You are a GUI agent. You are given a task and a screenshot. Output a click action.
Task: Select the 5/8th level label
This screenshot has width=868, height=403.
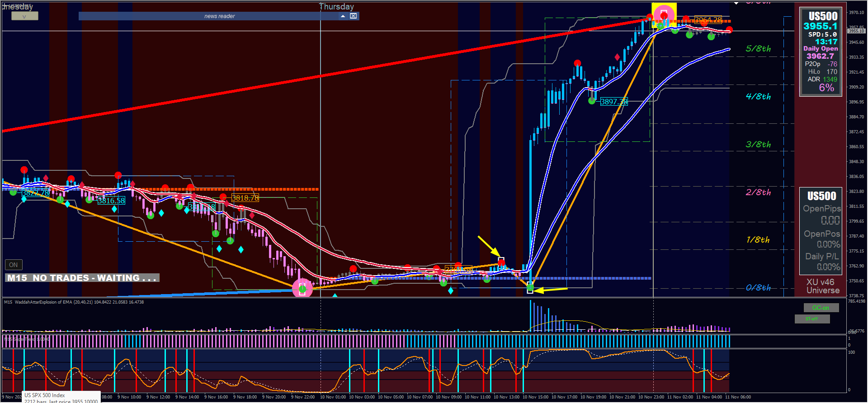[x=758, y=48]
